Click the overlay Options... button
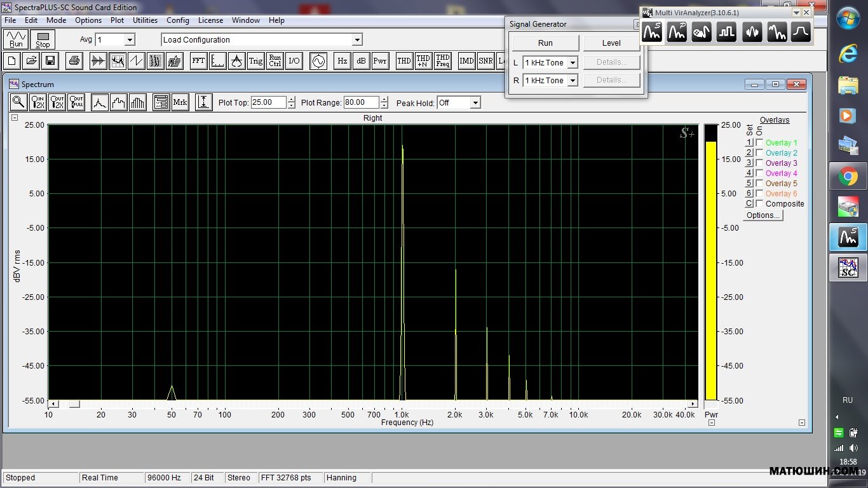868x488 pixels. [763, 215]
